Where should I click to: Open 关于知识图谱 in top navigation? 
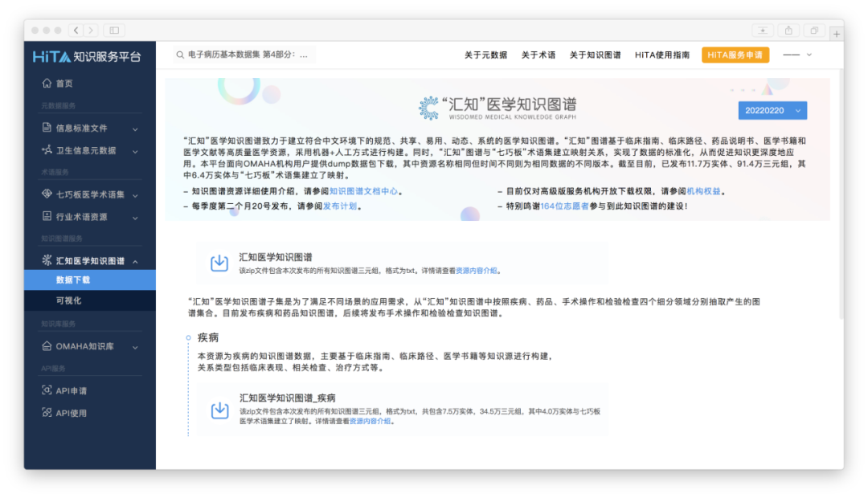[x=595, y=55]
